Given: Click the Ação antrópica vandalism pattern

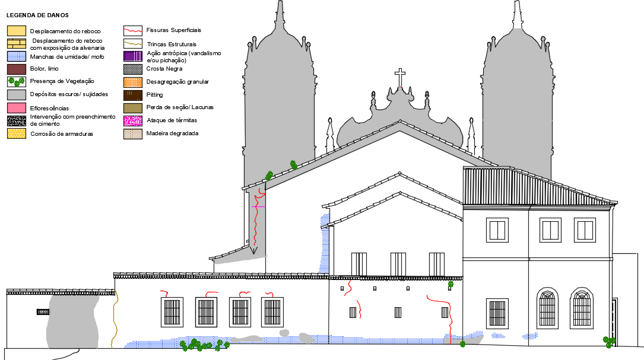Looking at the screenshot, I should (132, 55).
